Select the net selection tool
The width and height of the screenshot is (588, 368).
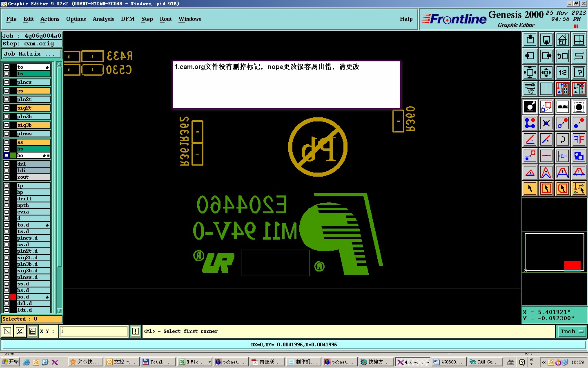(579, 188)
